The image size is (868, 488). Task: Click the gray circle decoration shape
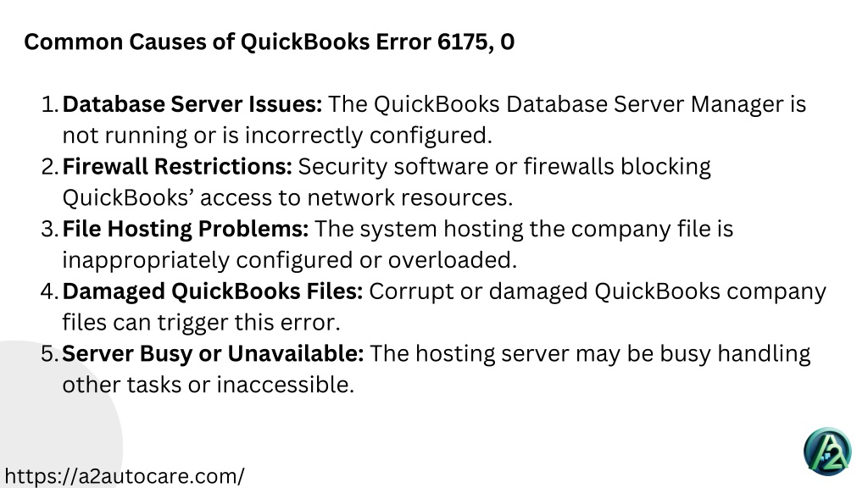click(50, 420)
